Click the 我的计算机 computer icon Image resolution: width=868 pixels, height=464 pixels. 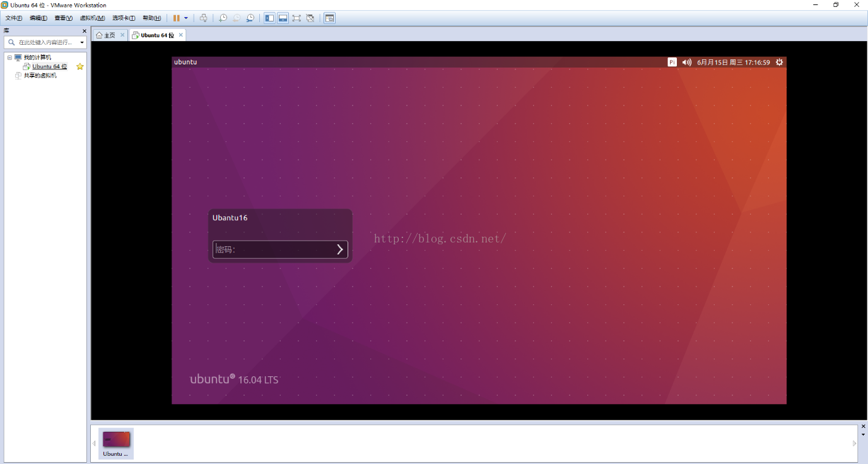point(18,57)
